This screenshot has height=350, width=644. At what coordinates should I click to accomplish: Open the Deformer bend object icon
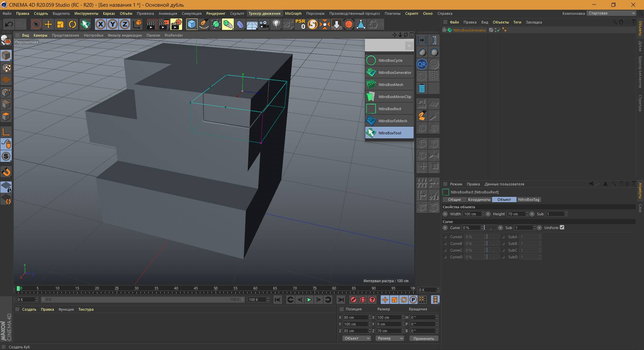pos(240,24)
